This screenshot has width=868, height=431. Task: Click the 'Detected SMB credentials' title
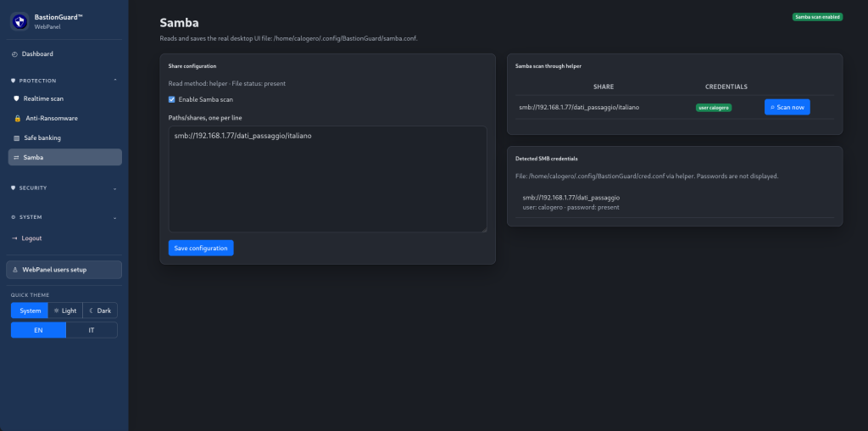(x=547, y=159)
